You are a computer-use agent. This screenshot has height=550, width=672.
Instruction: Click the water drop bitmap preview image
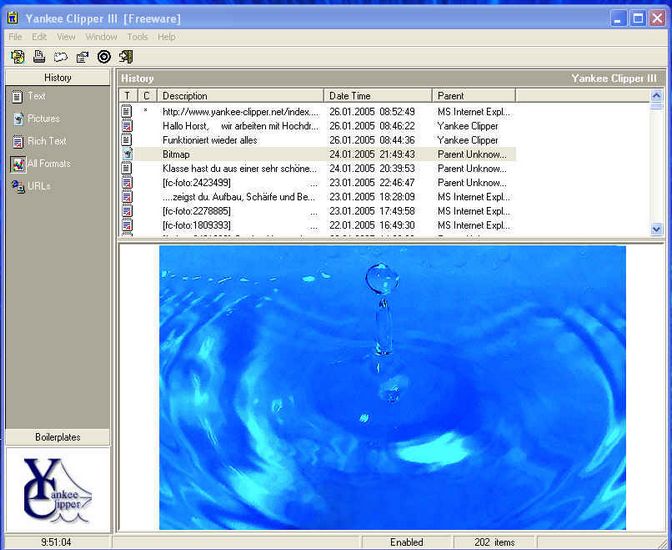(x=392, y=388)
